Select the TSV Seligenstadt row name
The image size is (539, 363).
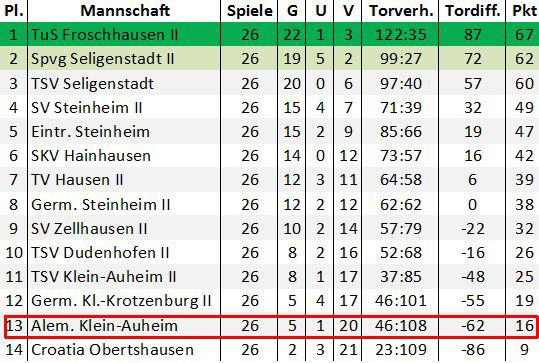click(x=92, y=84)
